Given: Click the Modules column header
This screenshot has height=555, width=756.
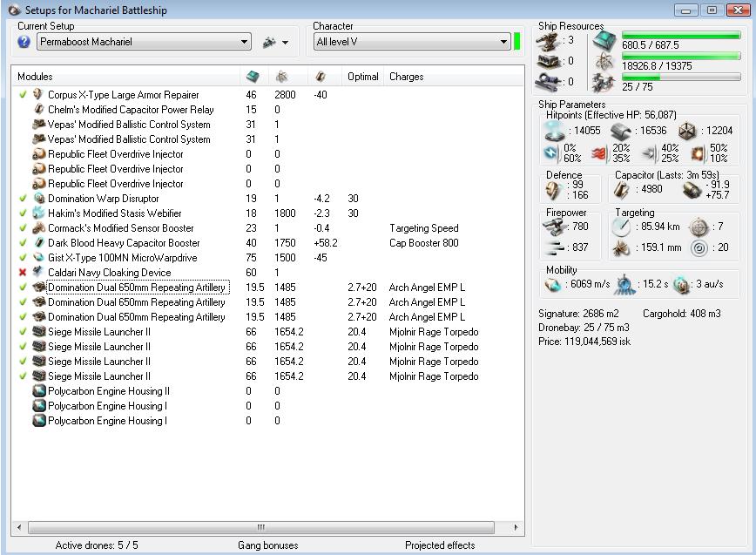Looking at the screenshot, I should click(x=35, y=77).
